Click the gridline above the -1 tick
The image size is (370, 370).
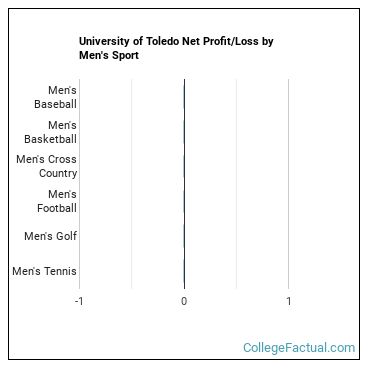pos(79,184)
